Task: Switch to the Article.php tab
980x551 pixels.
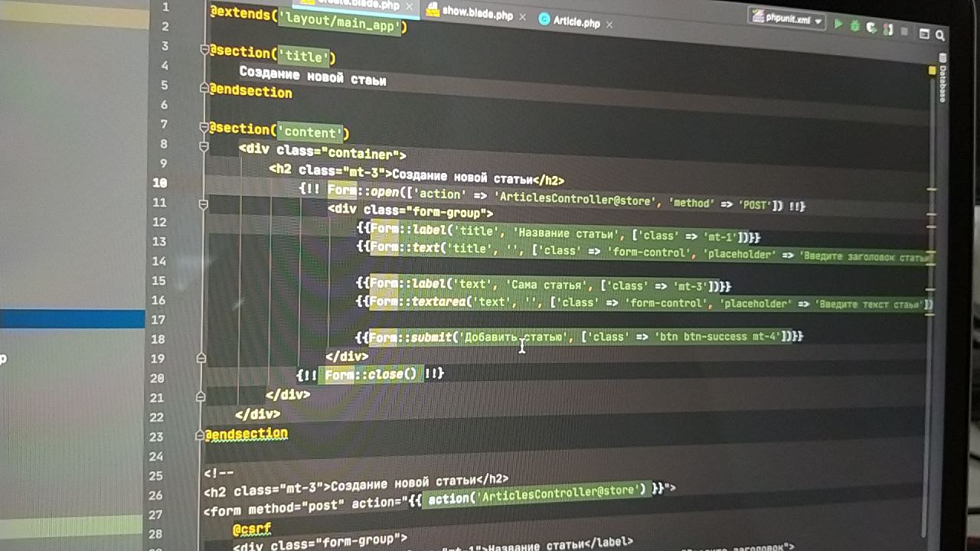Action: (x=577, y=22)
